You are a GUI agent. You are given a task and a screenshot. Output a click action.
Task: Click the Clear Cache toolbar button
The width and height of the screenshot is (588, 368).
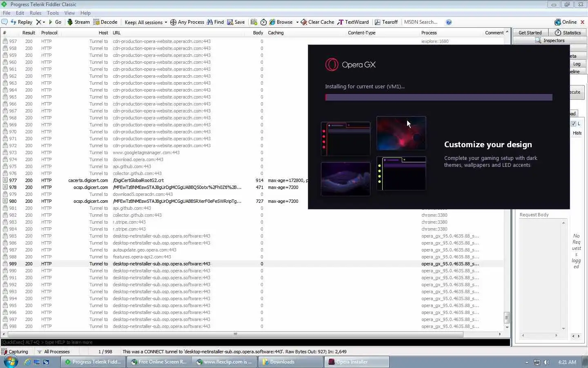[x=317, y=22]
